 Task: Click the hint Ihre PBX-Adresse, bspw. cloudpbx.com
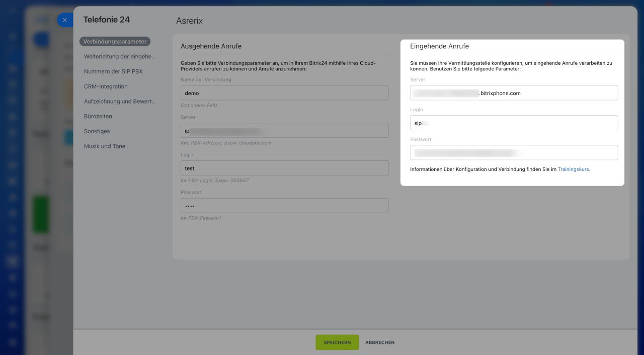pyautogui.click(x=226, y=143)
